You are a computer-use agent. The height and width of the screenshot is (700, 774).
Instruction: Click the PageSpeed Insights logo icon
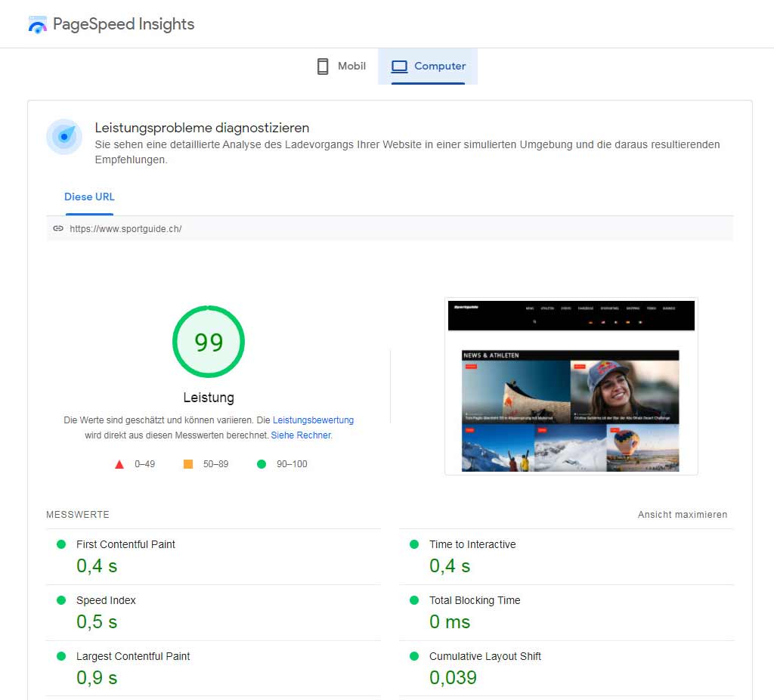pyautogui.click(x=38, y=24)
